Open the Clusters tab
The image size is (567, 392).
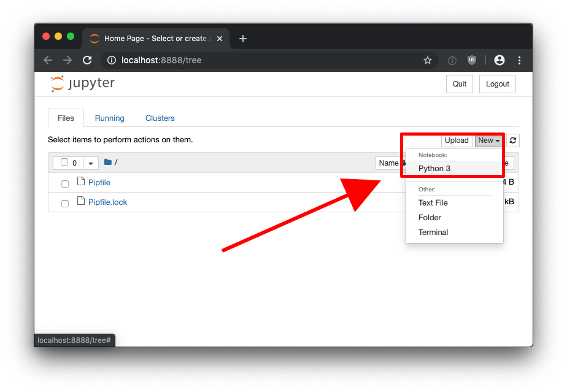160,118
